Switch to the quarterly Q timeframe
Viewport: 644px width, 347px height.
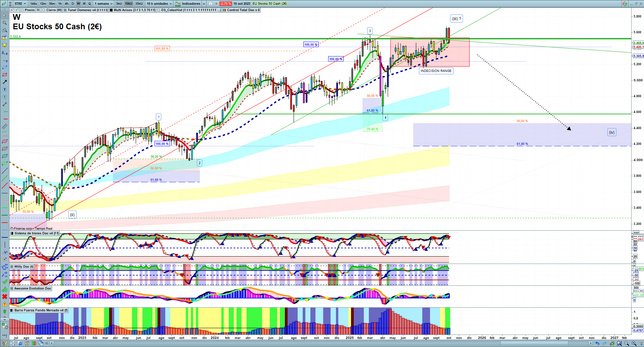90,4
